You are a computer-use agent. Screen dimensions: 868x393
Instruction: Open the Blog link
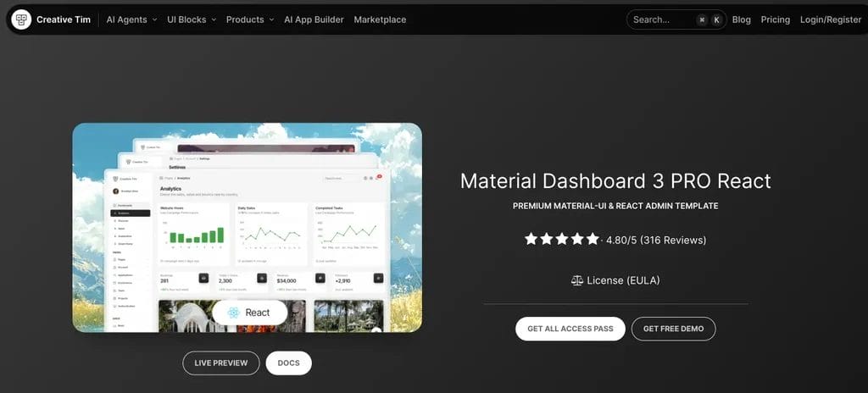(x=741, y=19)
